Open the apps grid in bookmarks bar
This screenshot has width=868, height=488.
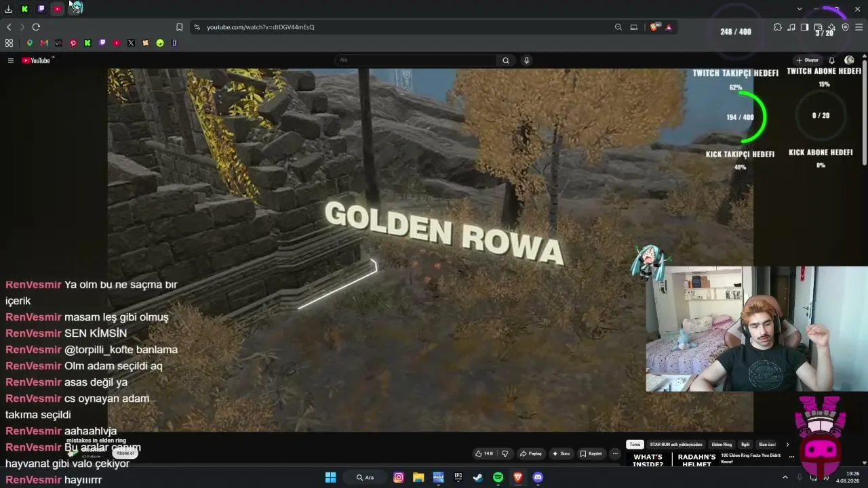9,43
